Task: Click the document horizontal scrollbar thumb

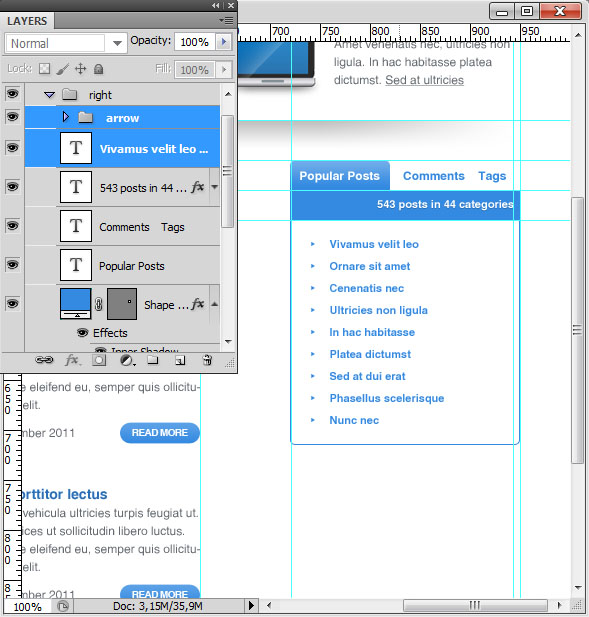Action: pyautogui.click(x=475, y=605)
